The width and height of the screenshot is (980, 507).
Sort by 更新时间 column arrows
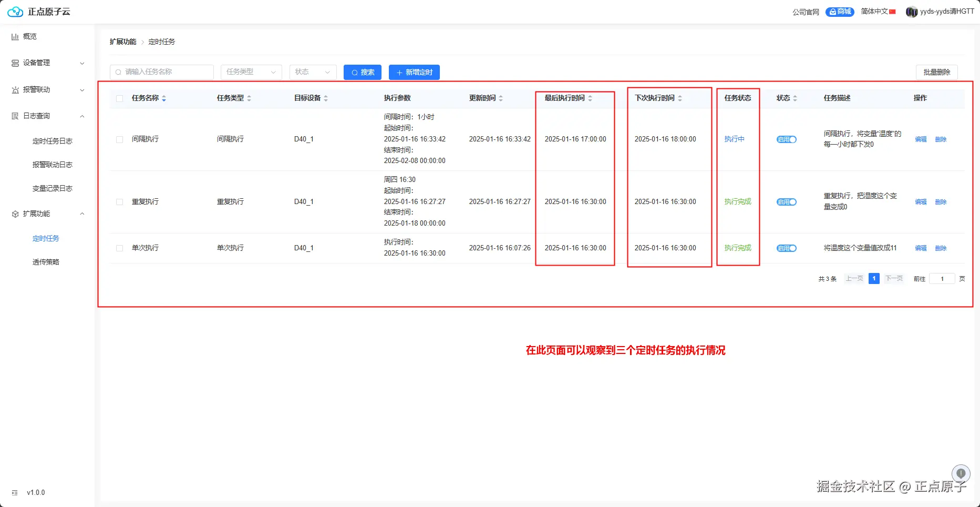coord(501,98)
